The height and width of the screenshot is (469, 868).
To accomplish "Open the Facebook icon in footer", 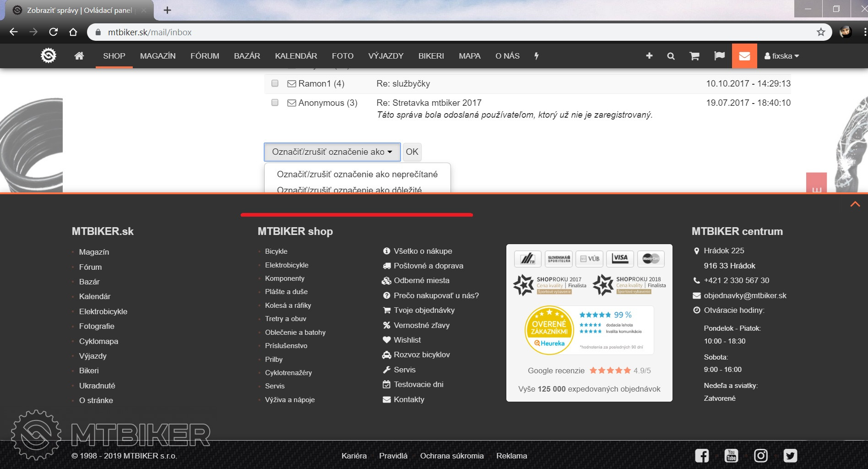I will click(x=702, y=455).
